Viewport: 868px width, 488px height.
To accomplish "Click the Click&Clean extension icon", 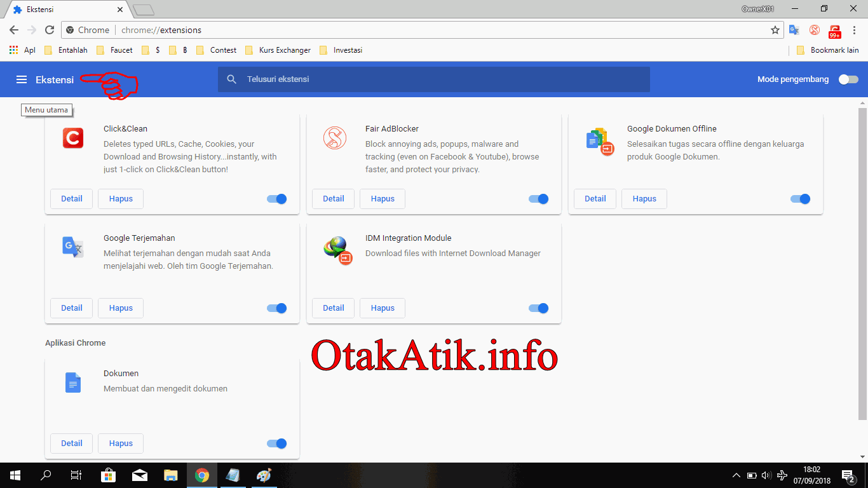I will pos(73,138).
